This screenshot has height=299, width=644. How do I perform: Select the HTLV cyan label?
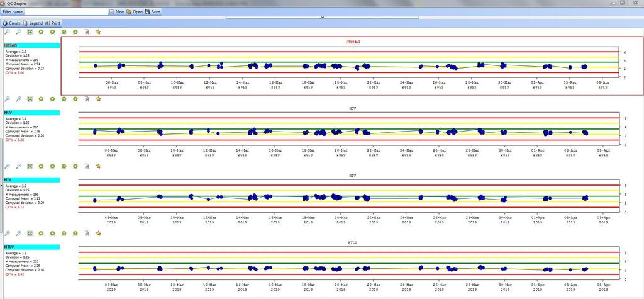coord(31,247)
